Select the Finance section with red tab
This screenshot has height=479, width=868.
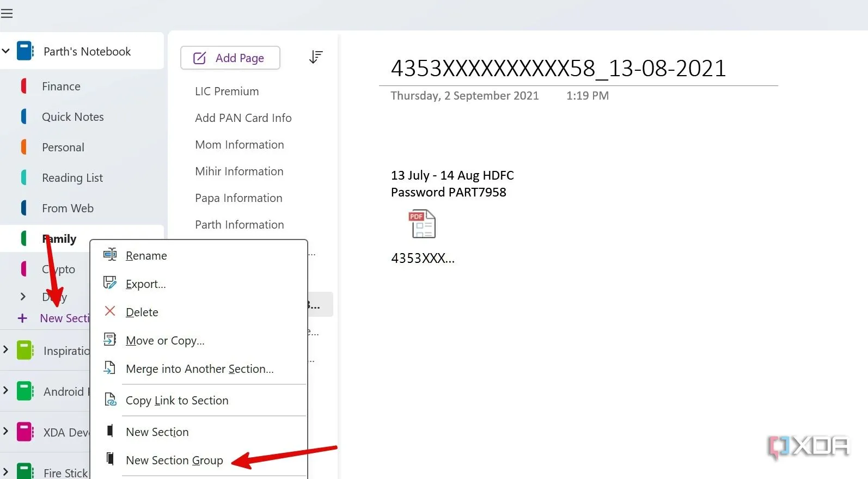click(x=61, y=87)
